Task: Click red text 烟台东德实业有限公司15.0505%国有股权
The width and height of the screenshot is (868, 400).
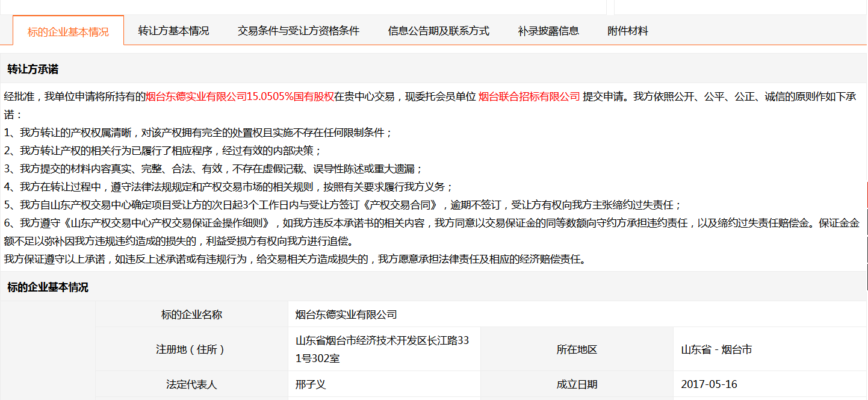Action: [240, 96]
